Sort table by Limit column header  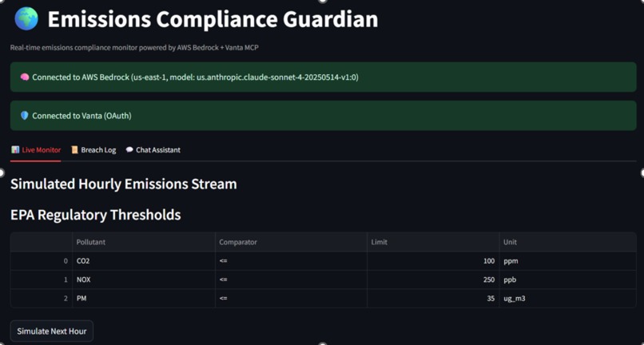(x=433, y=242)
